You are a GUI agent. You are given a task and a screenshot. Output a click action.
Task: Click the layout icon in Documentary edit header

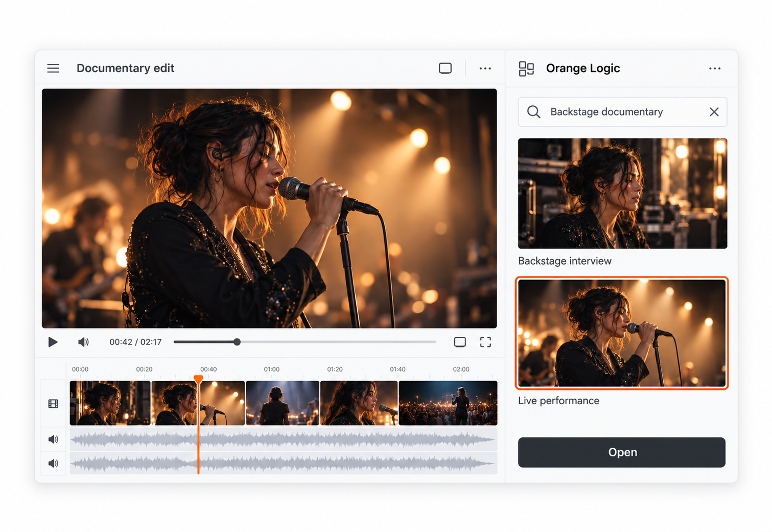tap(445, 68)
